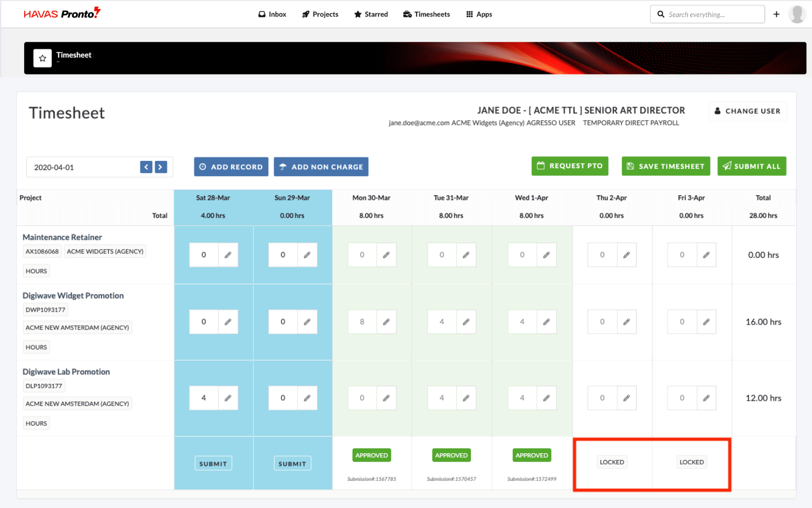Click the Submit All button
This screenshot has width=812, height=508.
[752, 166]
